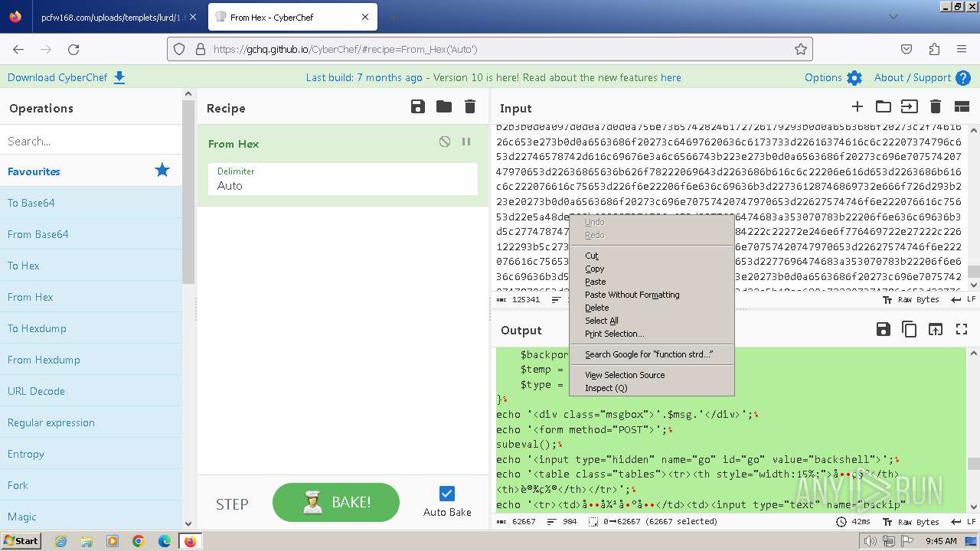The width and height of the screenshot is (980, 551).
Task: Open input character encoding Raw Bytes selector
Action: coord(911,300)
